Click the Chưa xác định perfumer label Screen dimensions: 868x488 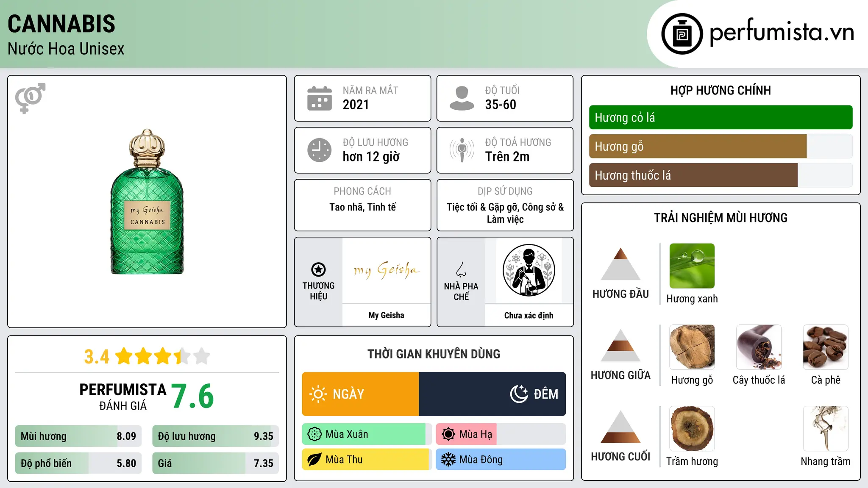529,315
